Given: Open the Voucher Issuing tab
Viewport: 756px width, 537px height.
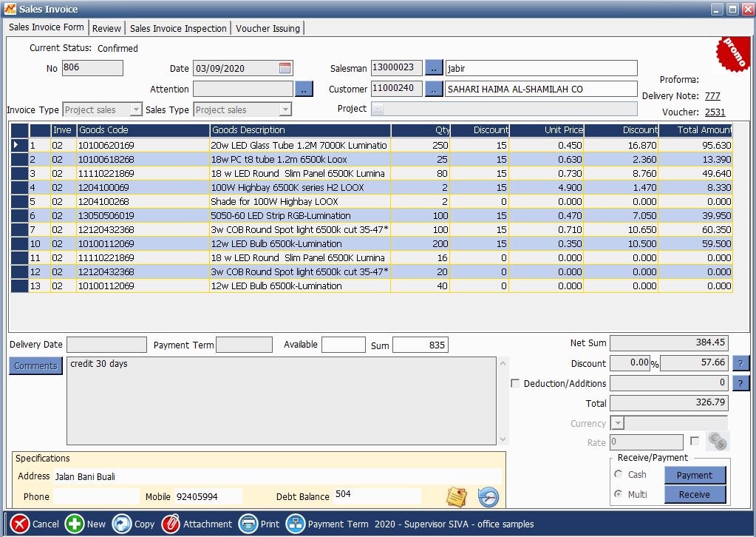Looking at the screenshot, I should coord(268,28).
